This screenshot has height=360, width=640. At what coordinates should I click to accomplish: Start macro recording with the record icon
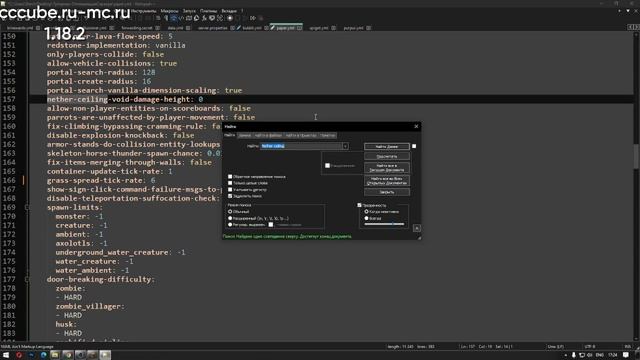230,18
